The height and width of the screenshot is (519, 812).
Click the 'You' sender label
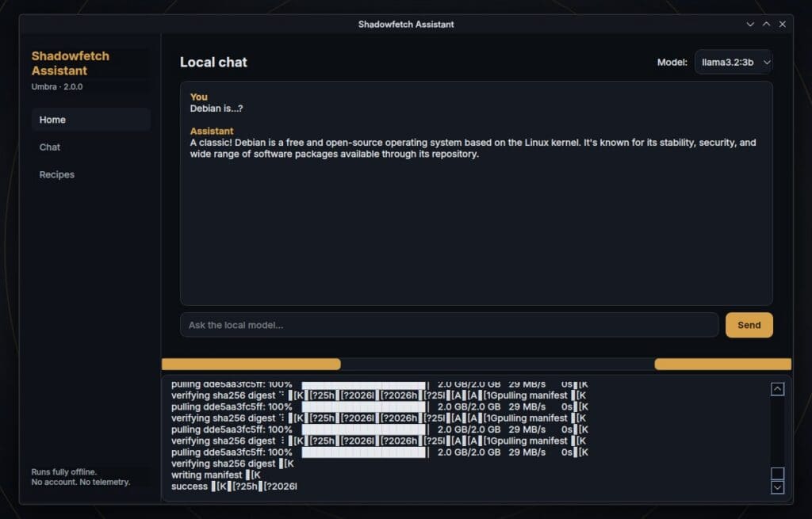tap(199, 97)
